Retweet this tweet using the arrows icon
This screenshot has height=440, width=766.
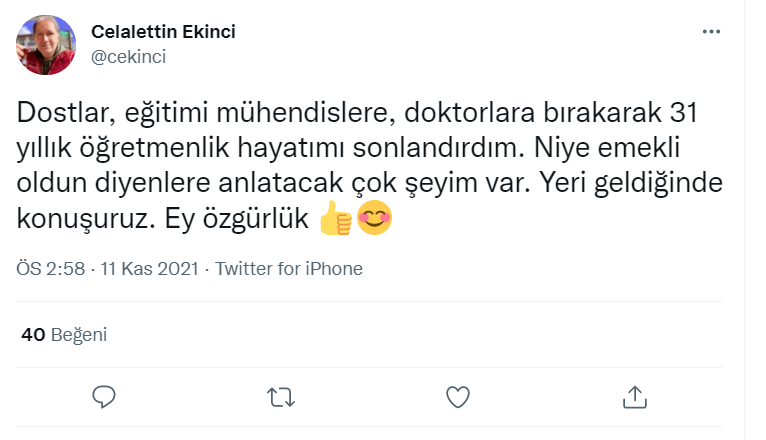(282, 397)
